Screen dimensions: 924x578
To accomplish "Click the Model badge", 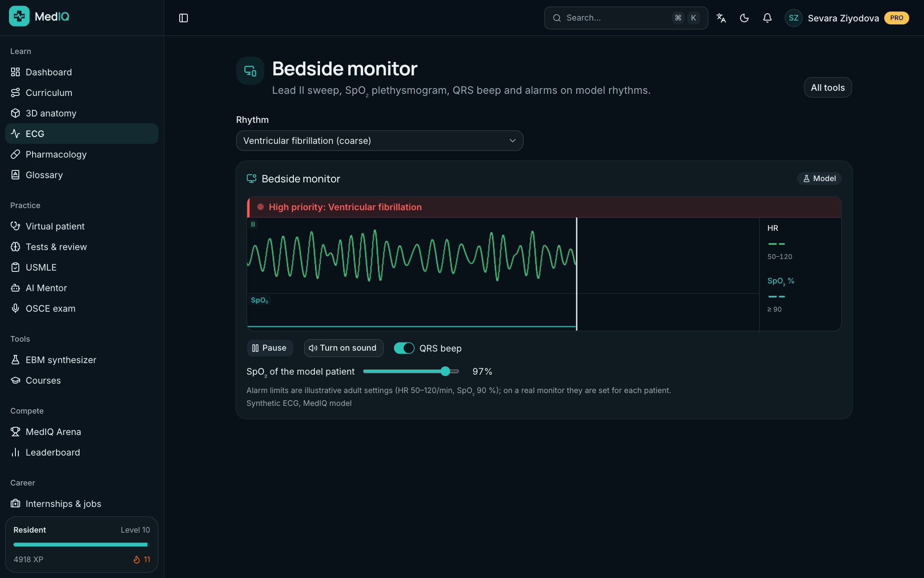I will [819, 179].
